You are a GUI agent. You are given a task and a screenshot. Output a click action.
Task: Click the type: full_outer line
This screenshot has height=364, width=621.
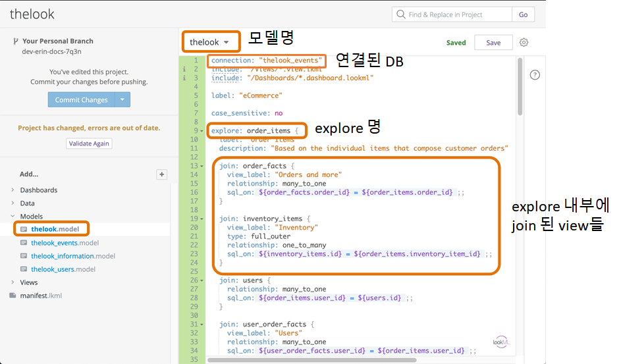point(259,236)
